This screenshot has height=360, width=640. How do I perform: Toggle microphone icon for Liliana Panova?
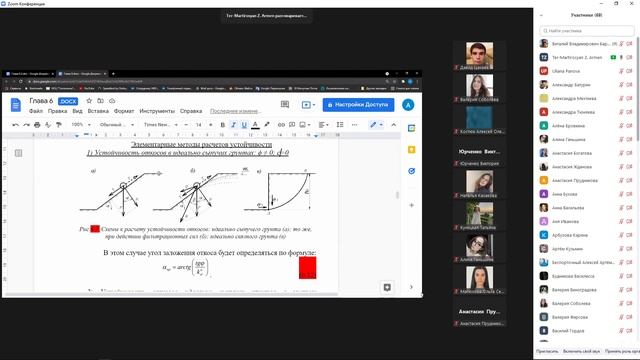tap(621, 71)
